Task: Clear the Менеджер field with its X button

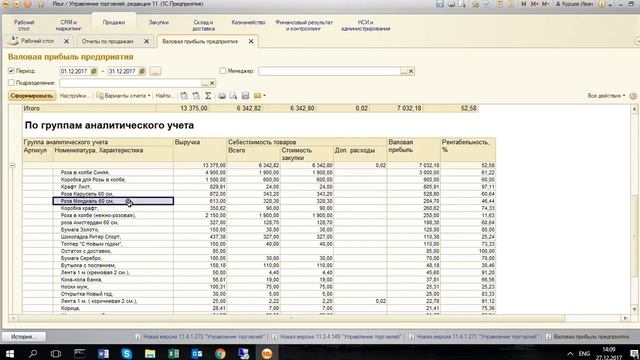Action: [411, 71]
